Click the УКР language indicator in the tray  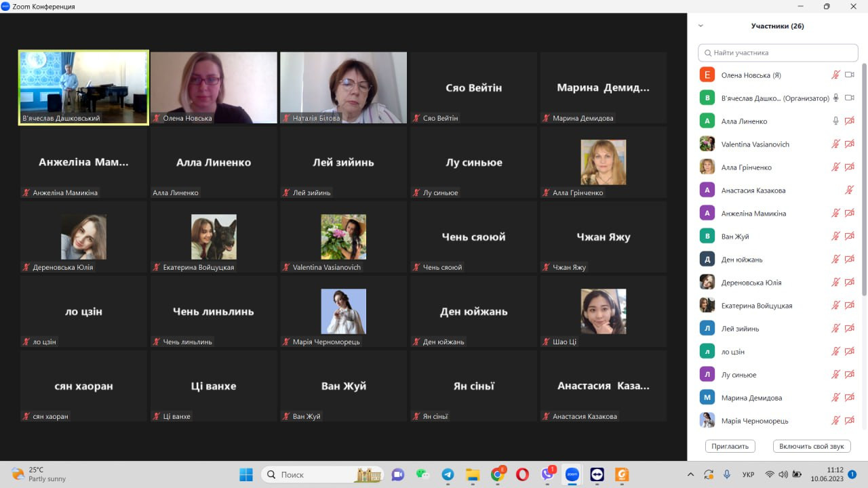748,474
